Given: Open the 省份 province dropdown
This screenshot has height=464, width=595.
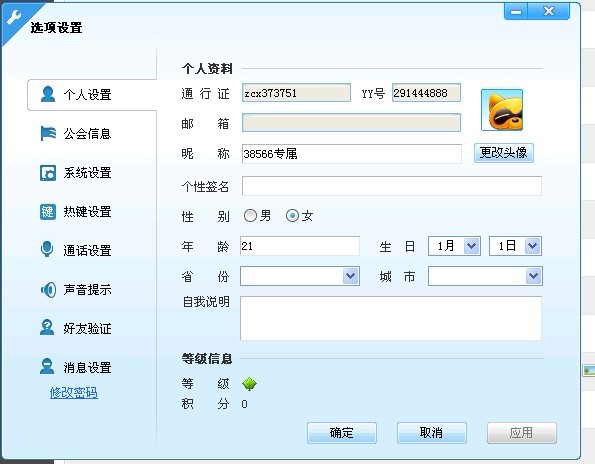Looking at the screenshot, I should 300,276.
